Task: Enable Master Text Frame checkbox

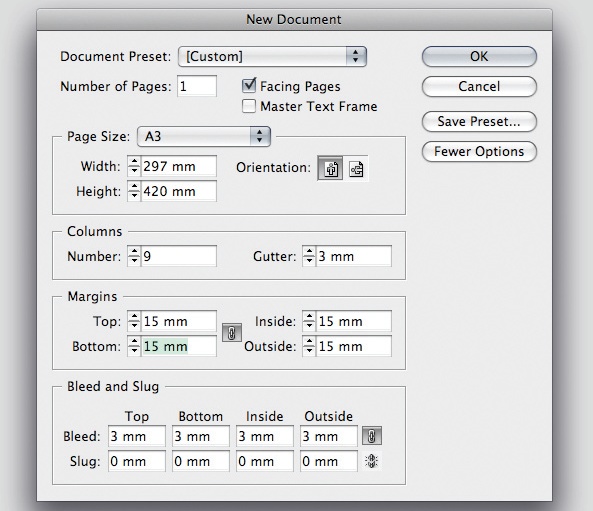Action: click(x=249, y=106)
